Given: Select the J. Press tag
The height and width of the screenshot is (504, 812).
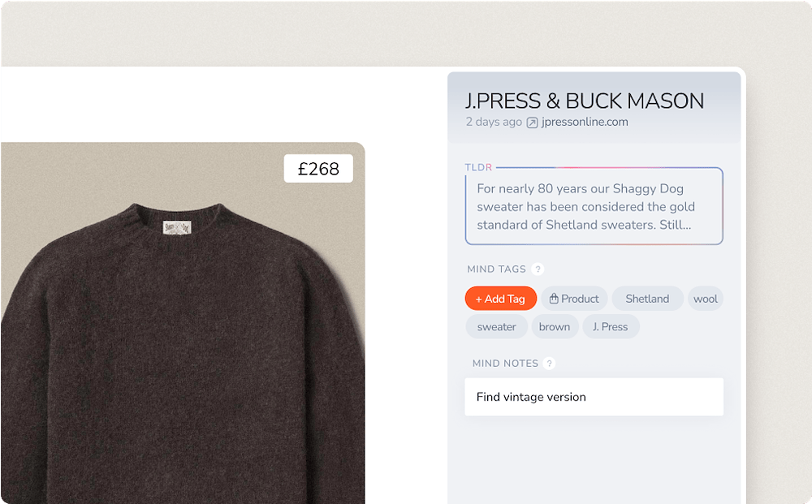Looking at the screenshot, I should point(610,327).
